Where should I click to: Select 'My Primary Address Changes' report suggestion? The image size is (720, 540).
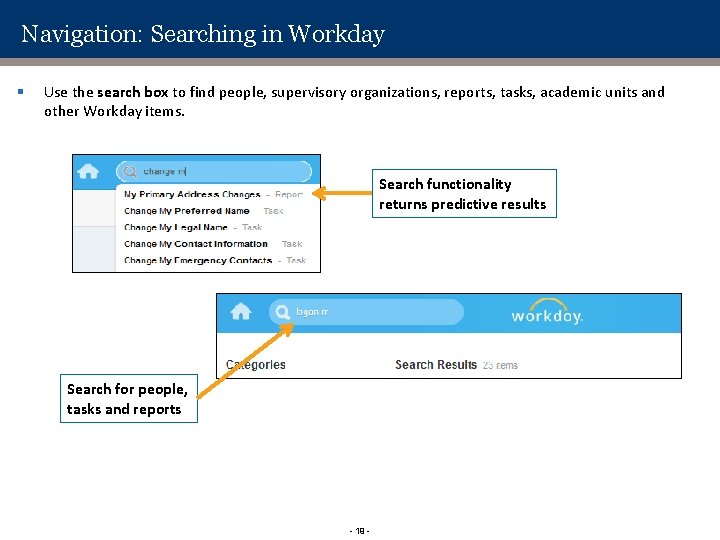(213, 194)
